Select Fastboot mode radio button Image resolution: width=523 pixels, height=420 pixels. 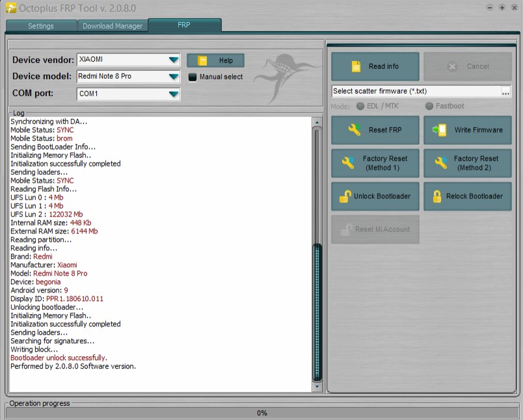[x=429, y=106]
